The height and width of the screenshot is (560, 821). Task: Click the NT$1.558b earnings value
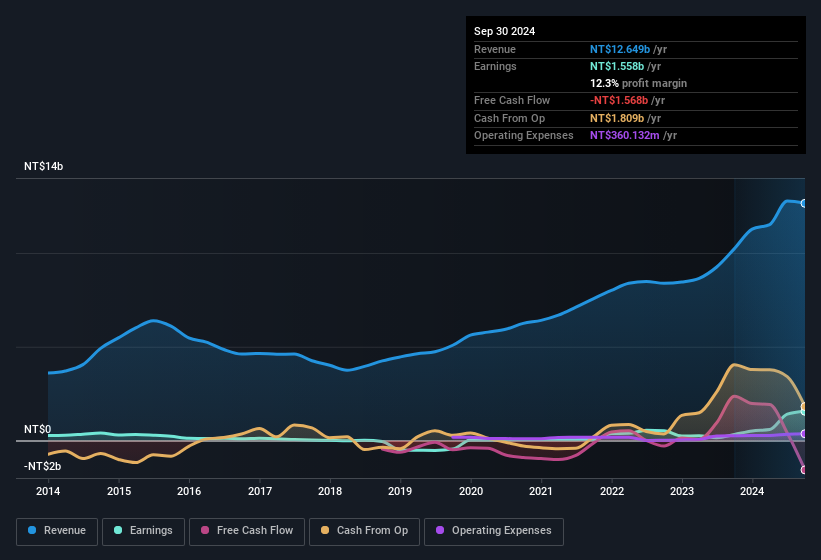(617, 66)
